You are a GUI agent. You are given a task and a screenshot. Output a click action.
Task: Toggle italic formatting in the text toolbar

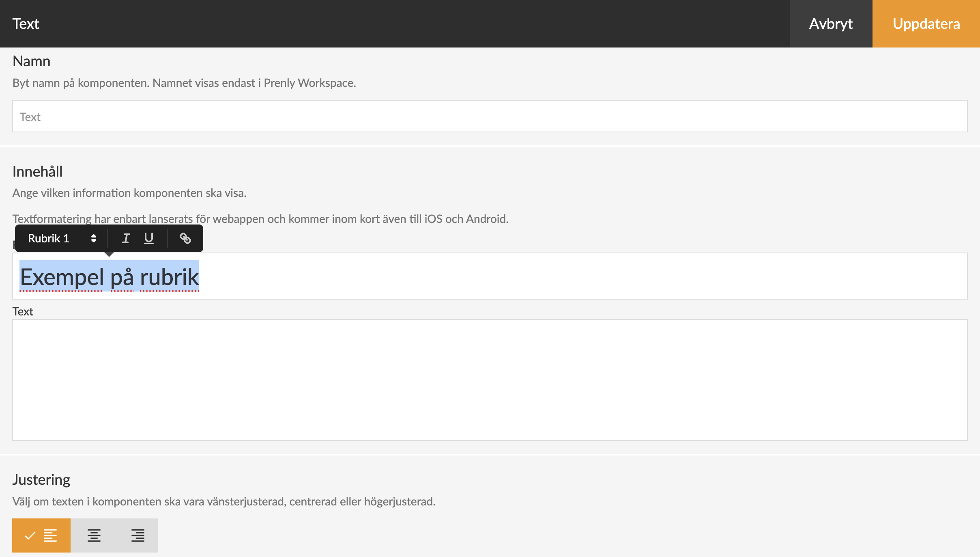click(126, 238)
